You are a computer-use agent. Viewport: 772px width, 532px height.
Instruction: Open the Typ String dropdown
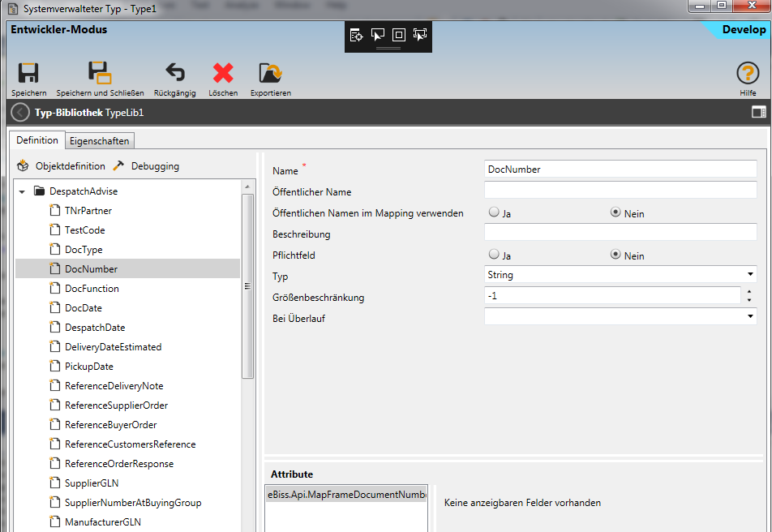point(750,274)
